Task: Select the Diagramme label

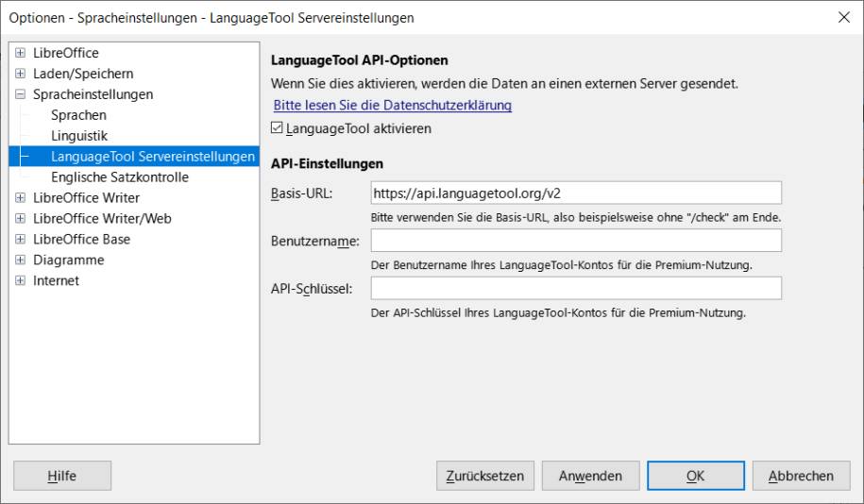Action: (68, 260)
